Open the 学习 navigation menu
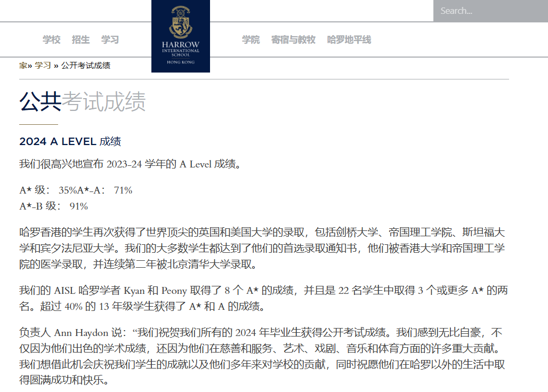This screenshot has width=548, height=392. pos(110,40)
